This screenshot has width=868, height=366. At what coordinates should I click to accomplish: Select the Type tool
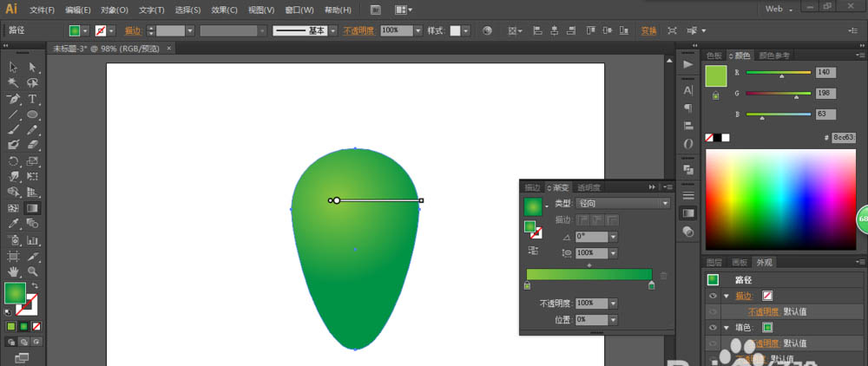(33, 99)
